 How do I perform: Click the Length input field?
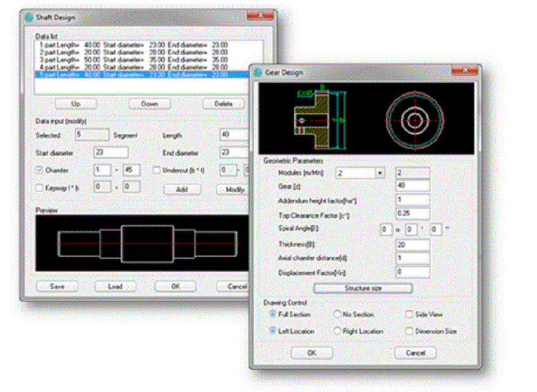234,134
